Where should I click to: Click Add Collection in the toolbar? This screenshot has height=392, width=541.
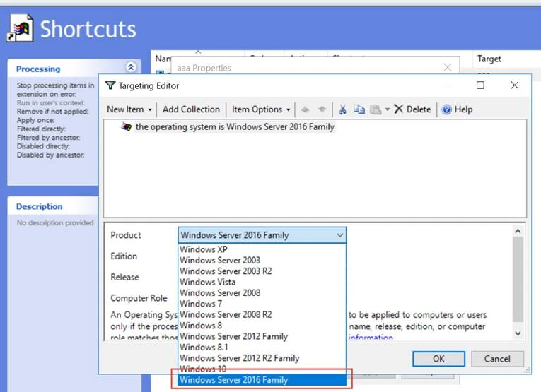tap(191, 109)
